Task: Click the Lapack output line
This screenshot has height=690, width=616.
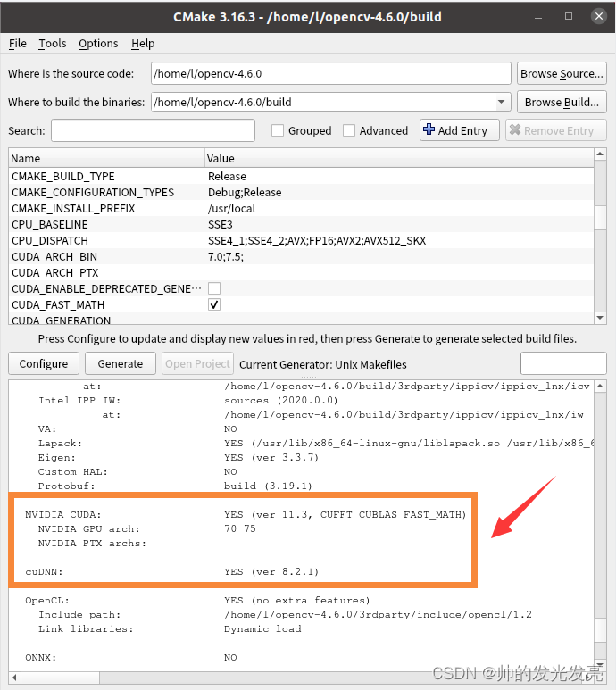Action: (315, 443)
